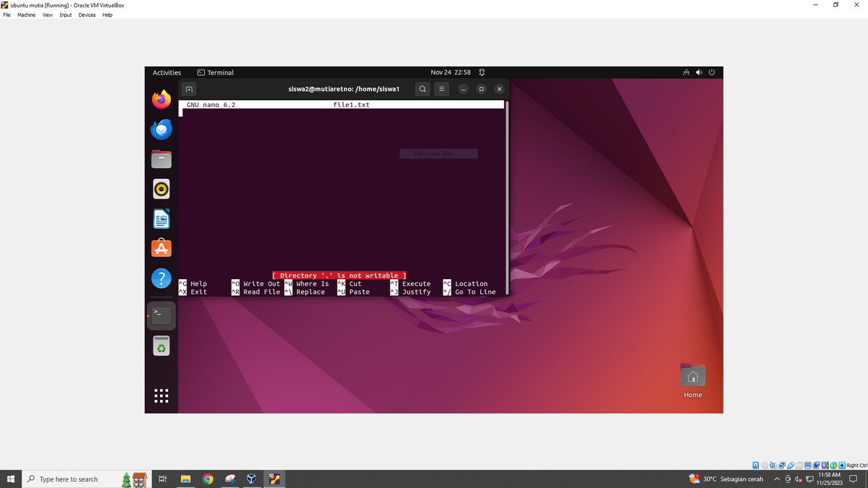Screen dimensions: 868x488
Task: Open Firefox from the Ubuntu dock
Action: click(161, 100)
